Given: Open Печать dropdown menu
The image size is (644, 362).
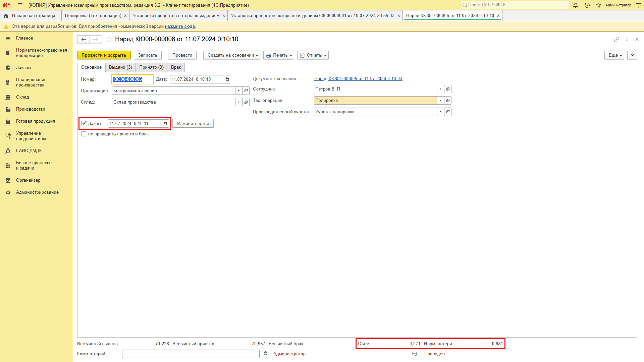Looking at the screenshot, I should [x=279, y=55].
